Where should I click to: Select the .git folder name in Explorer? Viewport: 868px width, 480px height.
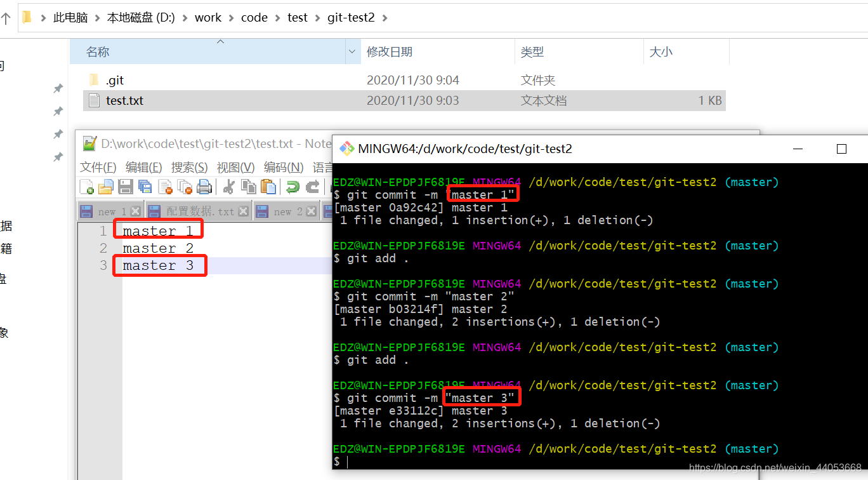115,80
